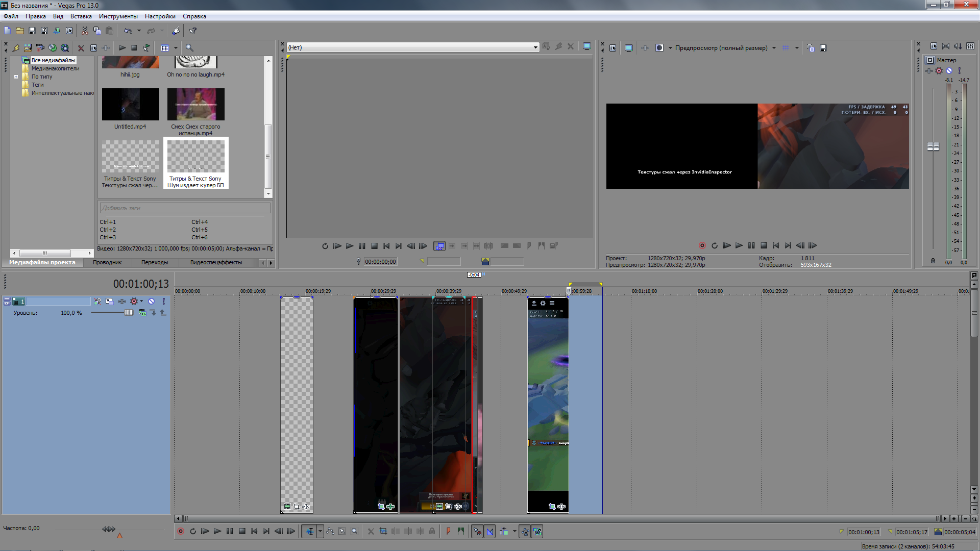The image size is (980, 551).
Task: Save snapshot to file from the preview toolbar
Action: 823,48
